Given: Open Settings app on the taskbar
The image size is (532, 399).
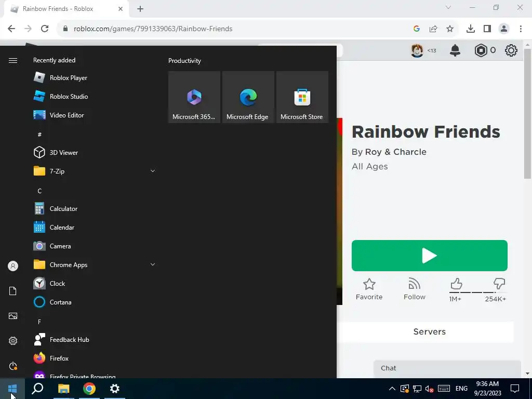Looking at the screenshot, I should pyautogui.click(x=115, y=389).
